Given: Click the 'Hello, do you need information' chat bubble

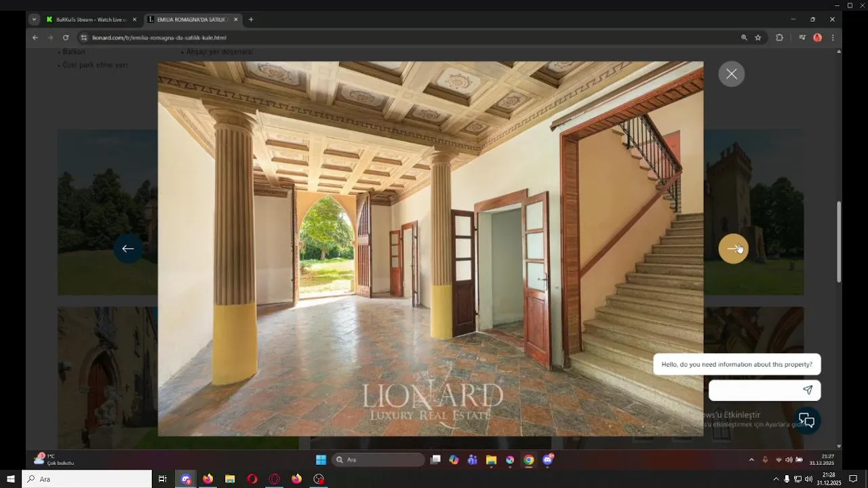Looking at the screenshot, I should (x=737, y=364).
